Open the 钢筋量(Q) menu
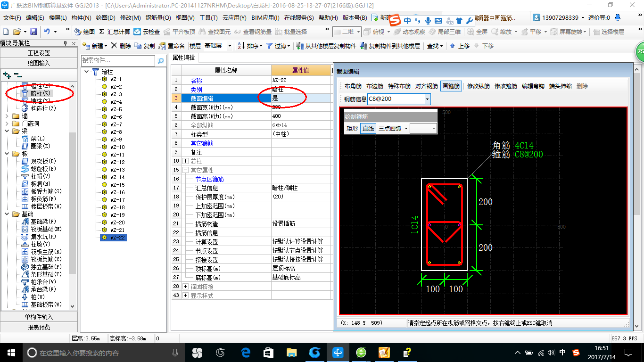 pyautogui.click(x=158, y=18)
